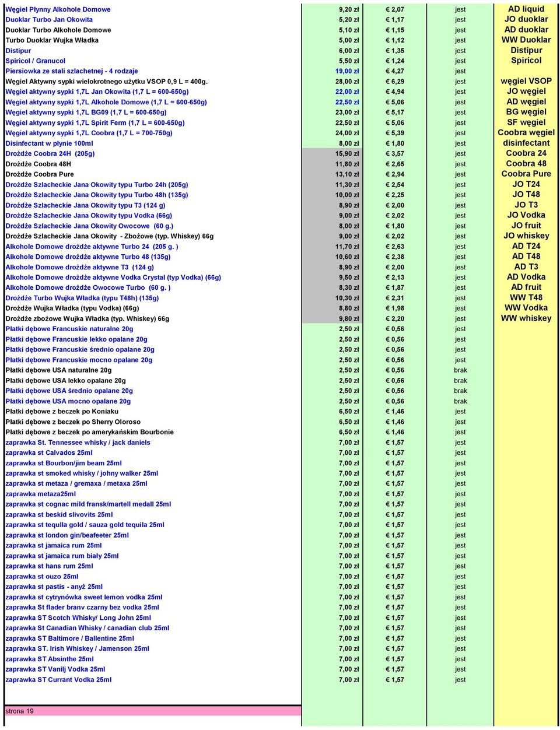560x730 pixels.
Task: Click price cell '28,00 zł' for węgiel VSOP
Action: [347, 82]
